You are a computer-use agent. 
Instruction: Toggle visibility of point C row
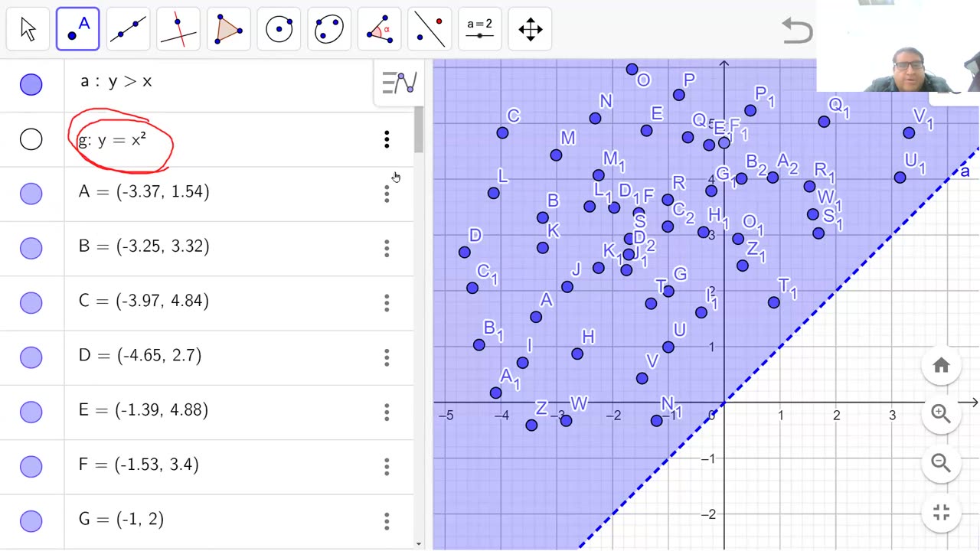[31, 303]
